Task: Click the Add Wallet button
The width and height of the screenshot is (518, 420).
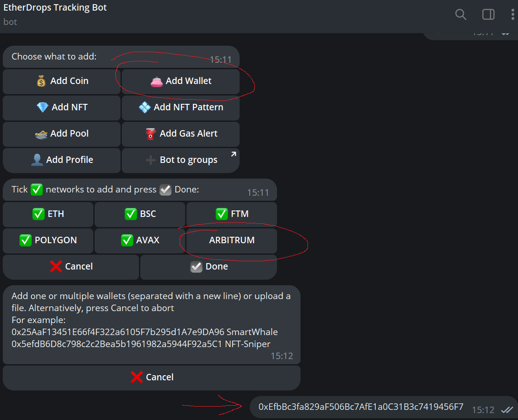Action: point(181,81)
